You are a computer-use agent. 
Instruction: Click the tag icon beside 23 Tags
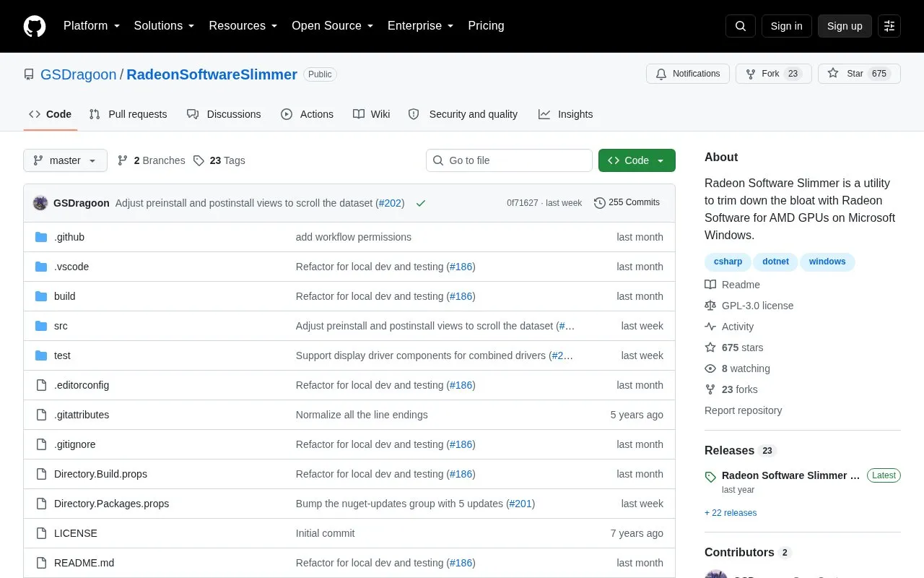(x=199, y=160)
